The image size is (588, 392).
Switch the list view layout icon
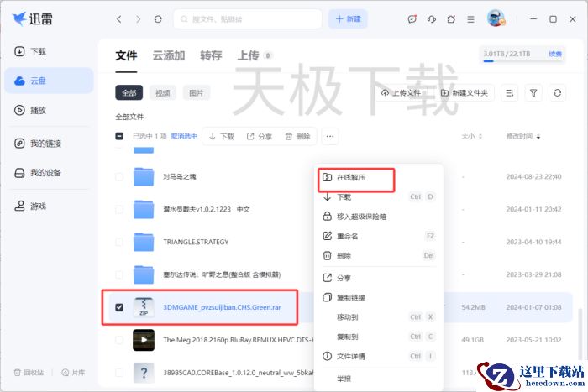tap(510, 93)
